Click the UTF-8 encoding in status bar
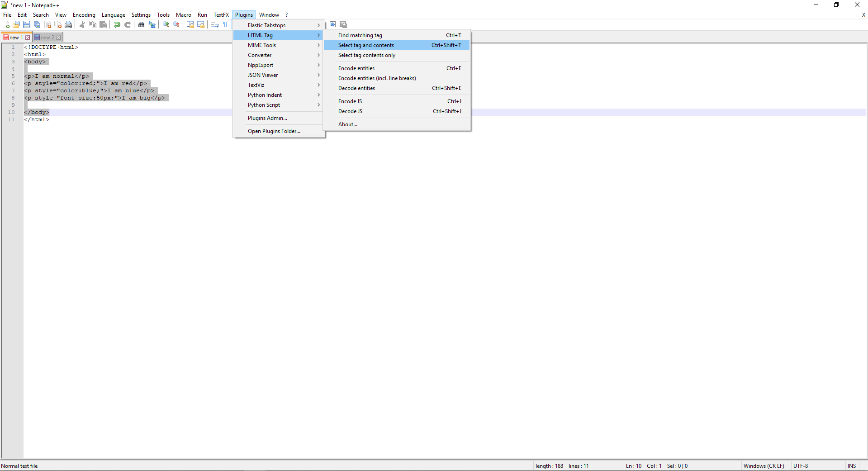This screenshot has width=868, height=471. (801, 466)
